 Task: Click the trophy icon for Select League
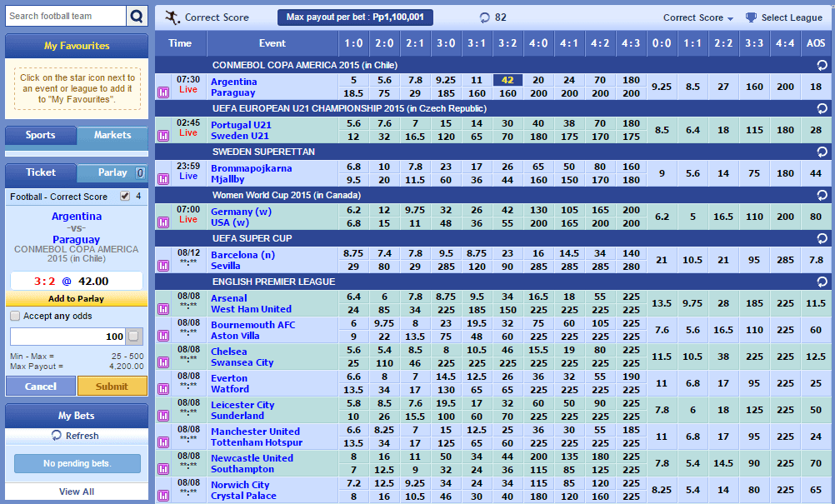coord(751,17)
